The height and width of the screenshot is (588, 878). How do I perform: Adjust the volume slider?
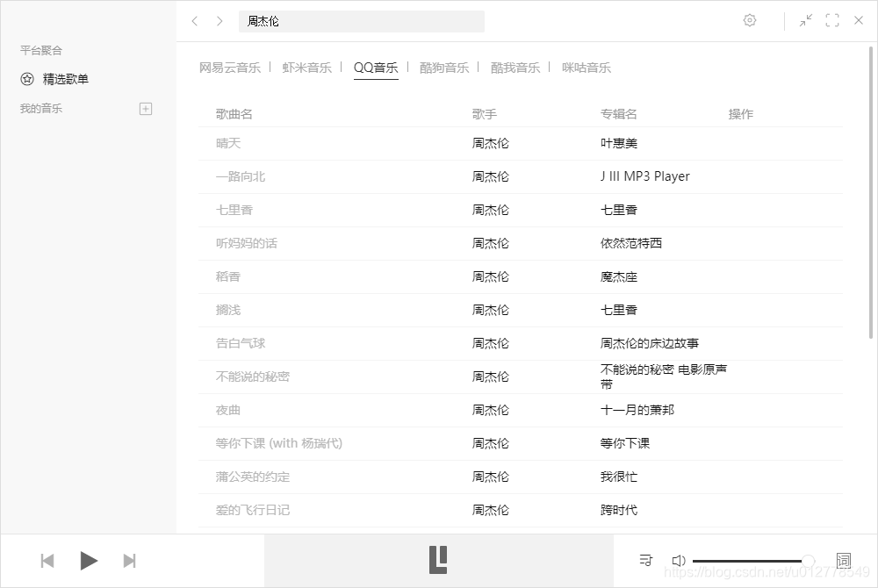click(753, 561)
